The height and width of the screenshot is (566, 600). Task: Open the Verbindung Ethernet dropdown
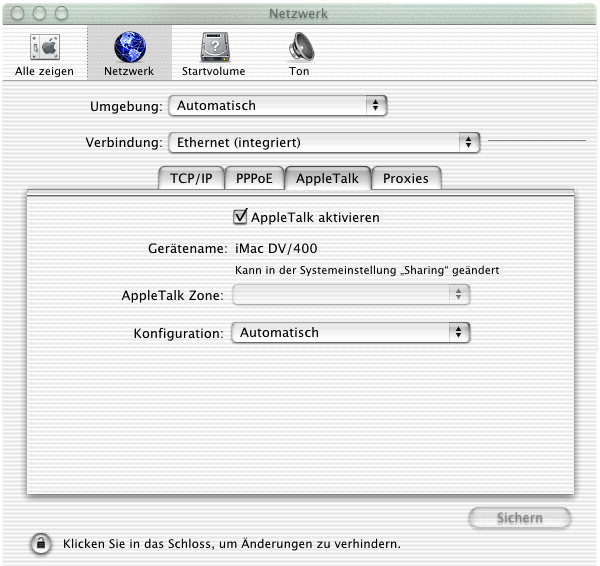[x=324, y=142]
